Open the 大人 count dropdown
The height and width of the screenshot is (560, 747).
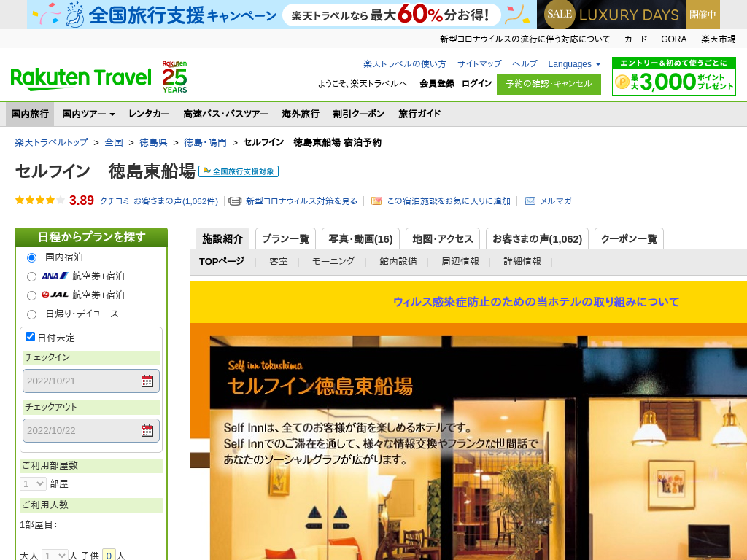click(55, 556)
